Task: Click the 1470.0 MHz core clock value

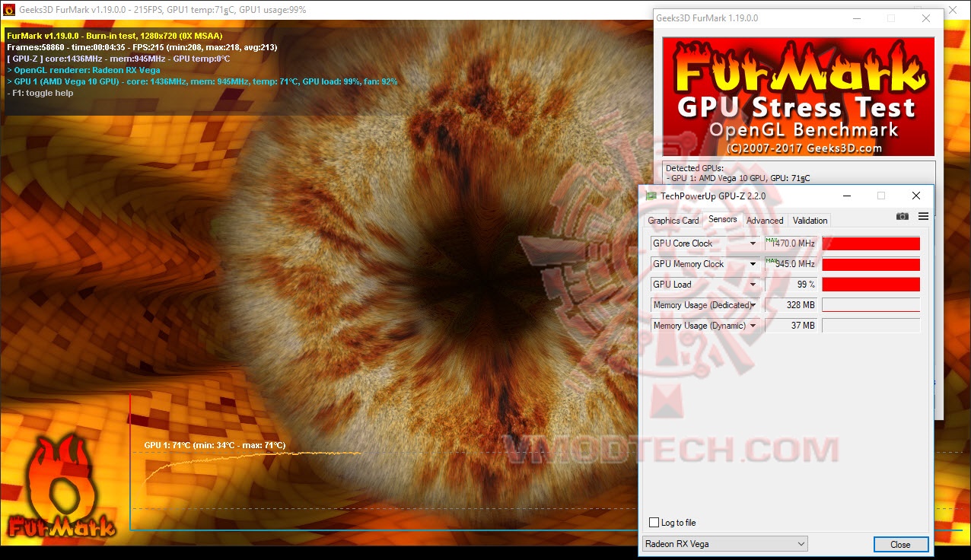Action: click(x=791, y=243)
